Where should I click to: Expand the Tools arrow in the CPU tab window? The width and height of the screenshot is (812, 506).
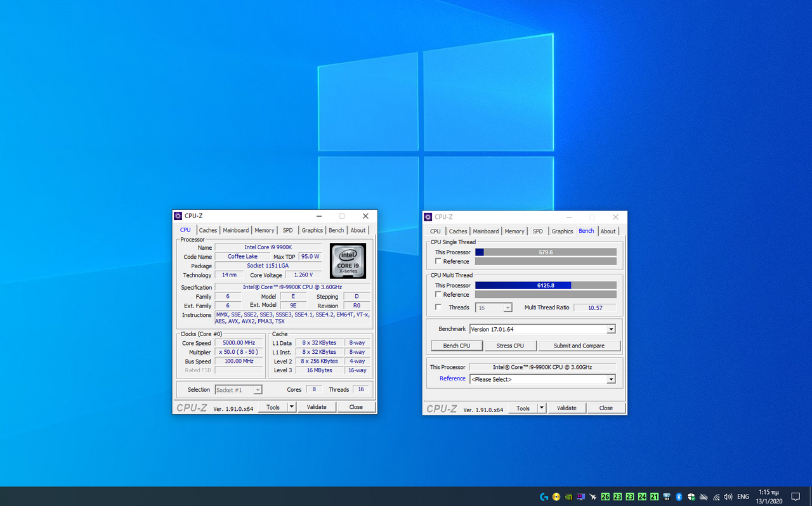(x=291, y=407)
